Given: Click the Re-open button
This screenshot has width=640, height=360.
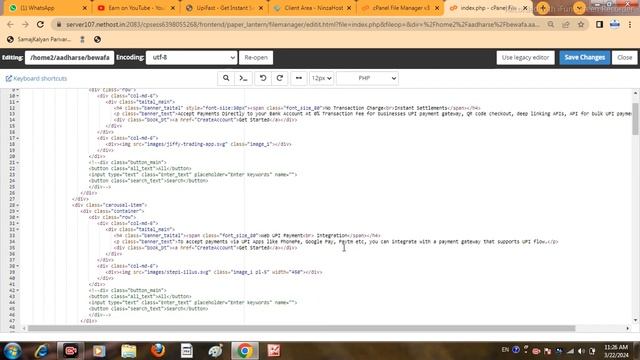Looking at the screenshot, I should [256, 58].
